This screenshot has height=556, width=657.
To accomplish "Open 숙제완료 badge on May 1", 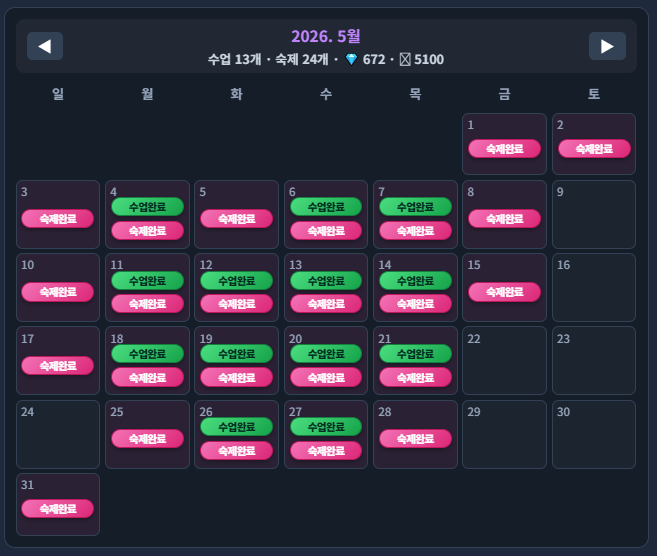I will tap(504, 149).
